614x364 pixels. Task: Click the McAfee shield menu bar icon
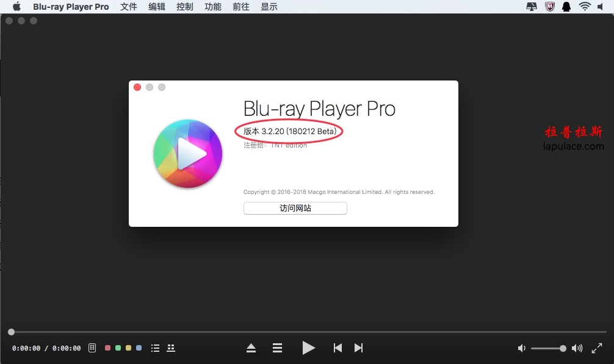coord(550,7)
